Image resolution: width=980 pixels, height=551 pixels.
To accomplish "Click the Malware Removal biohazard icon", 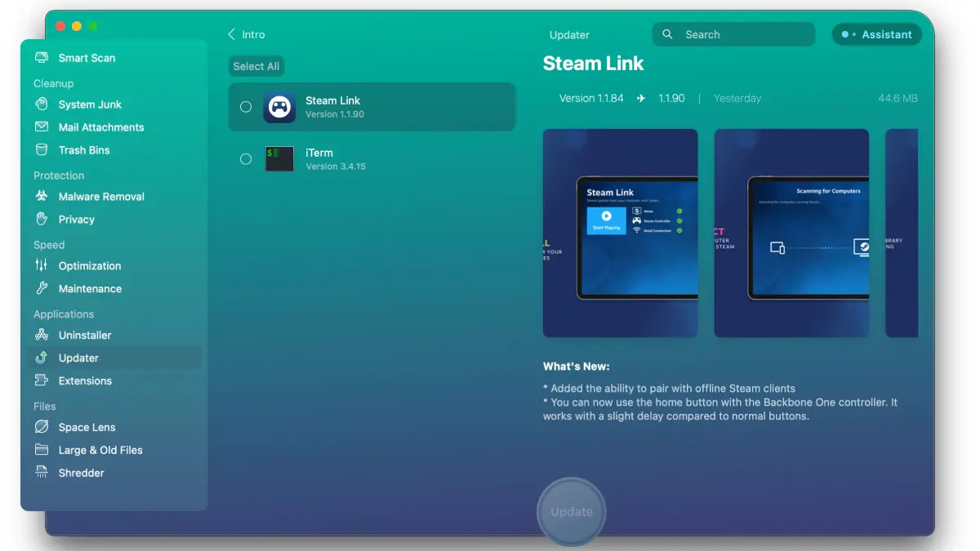I will (42, 197).
